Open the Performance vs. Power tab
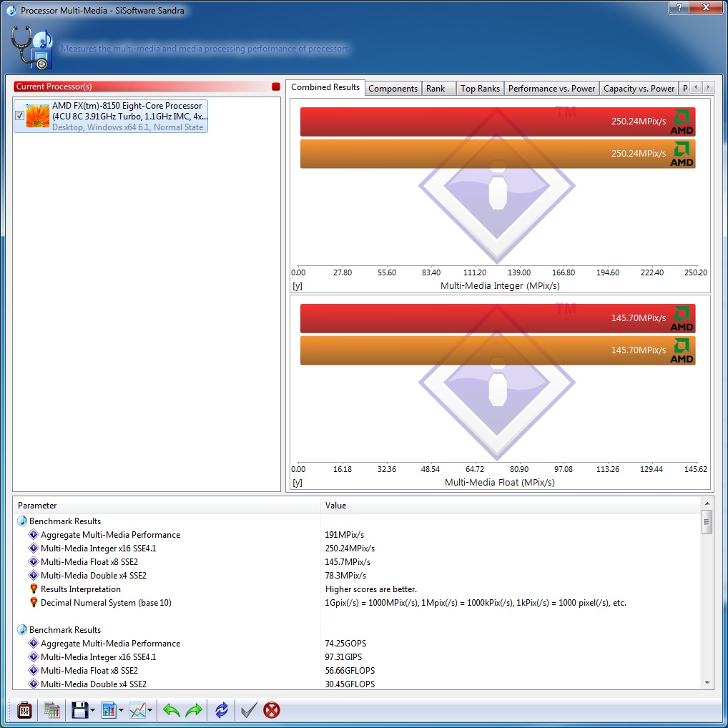 tap(551, 88)
